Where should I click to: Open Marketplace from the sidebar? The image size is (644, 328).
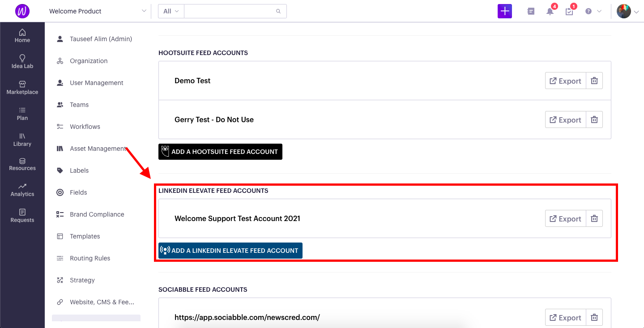[22, 88]
